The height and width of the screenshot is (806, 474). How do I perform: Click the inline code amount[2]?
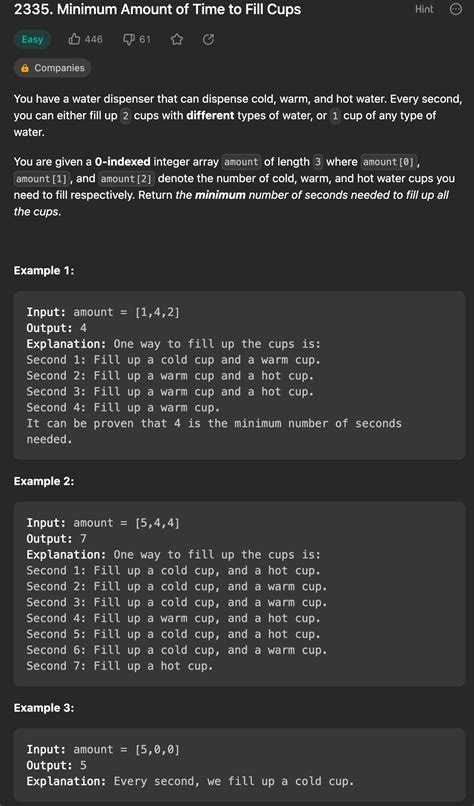point(126,179)
